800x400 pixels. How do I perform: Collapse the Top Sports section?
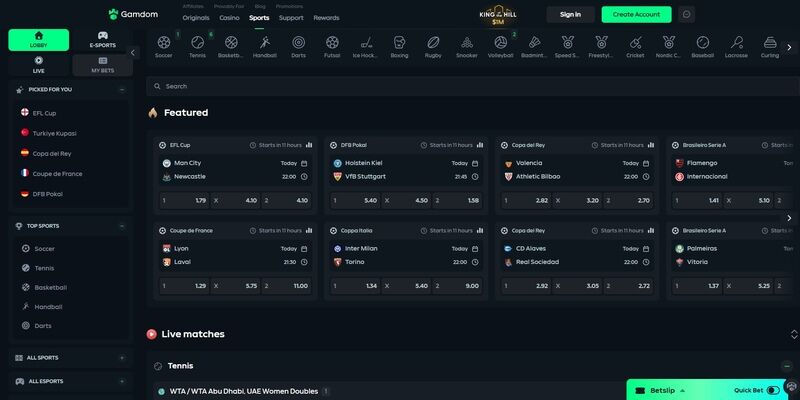(122, 226)
